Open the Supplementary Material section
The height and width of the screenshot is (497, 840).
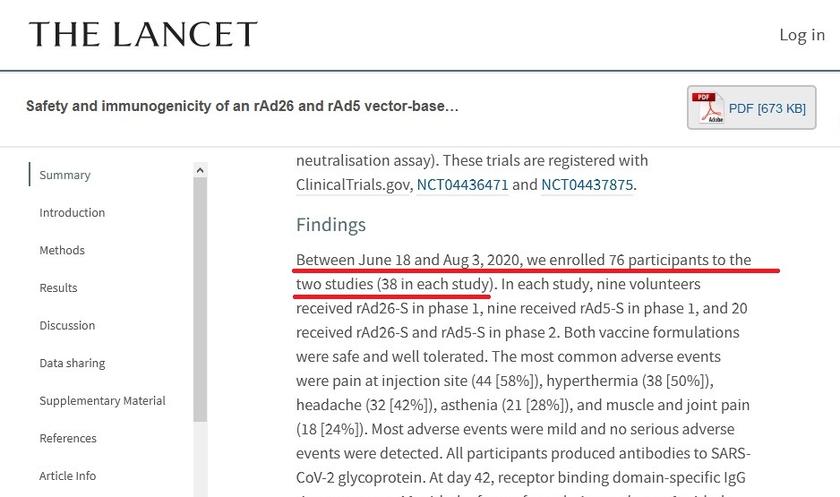tap(102, 401)
